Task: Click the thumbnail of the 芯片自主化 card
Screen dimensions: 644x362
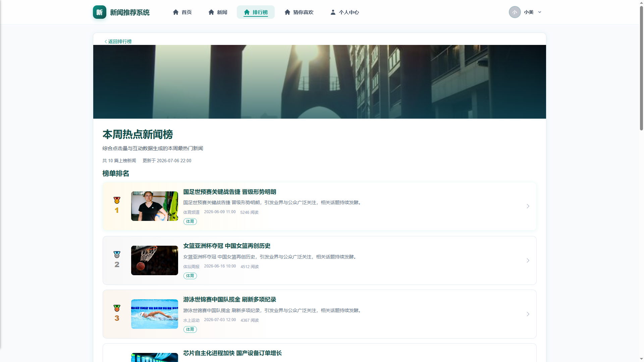Action: click(155, 357)
